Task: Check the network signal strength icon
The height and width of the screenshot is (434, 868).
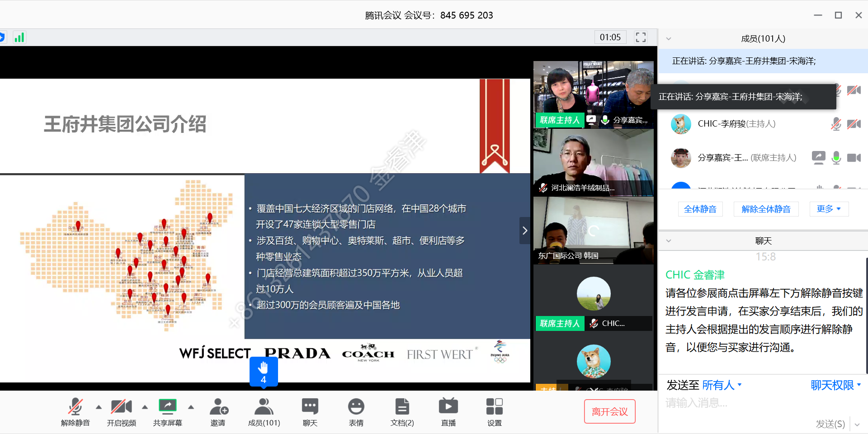Action: click(19, 37)
